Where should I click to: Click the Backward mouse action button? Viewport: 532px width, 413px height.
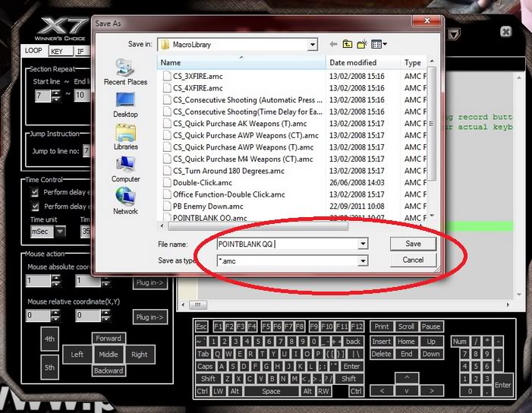coord(109,370)
